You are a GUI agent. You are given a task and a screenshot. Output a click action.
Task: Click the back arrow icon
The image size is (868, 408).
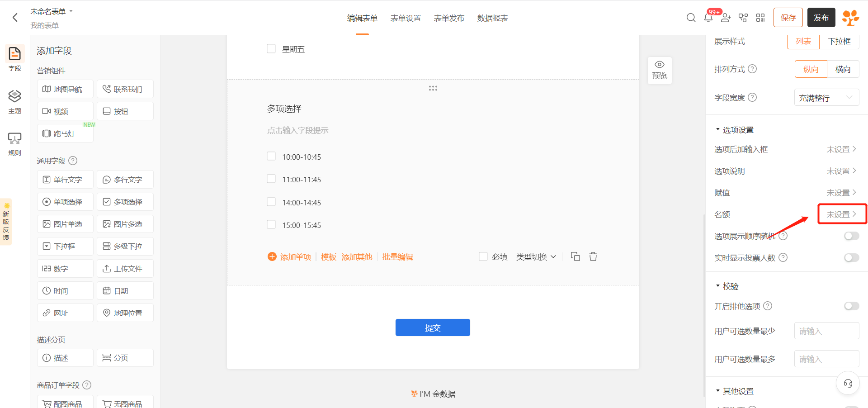tap(15, 18)
